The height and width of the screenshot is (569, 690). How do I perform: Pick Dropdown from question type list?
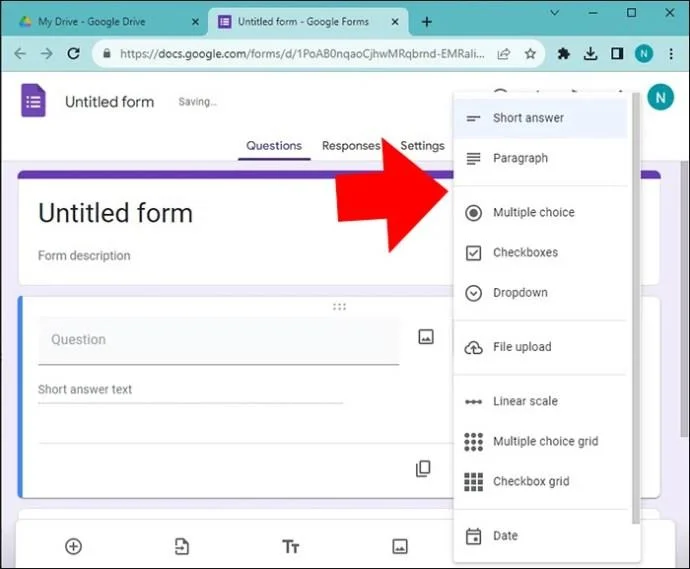point(520,293)
